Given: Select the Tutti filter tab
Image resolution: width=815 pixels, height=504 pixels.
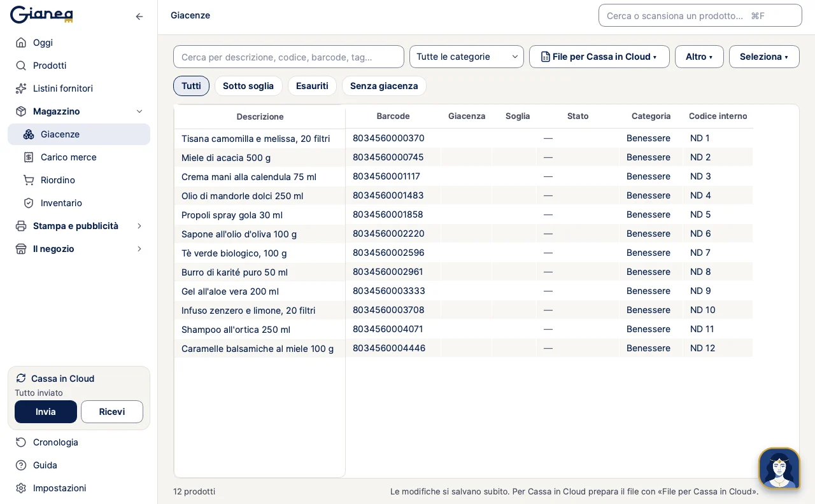Looking at the screenshot, I should (x=191, y=86).
